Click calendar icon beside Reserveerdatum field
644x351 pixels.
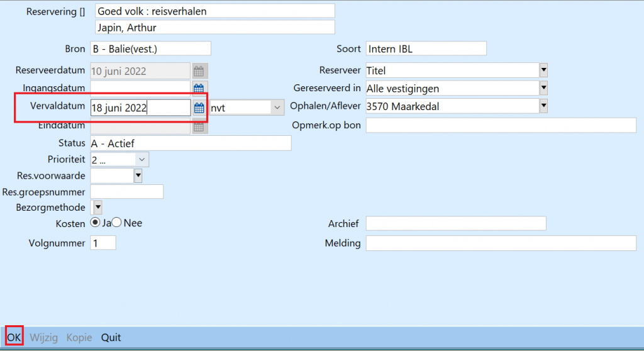pos(199,70)
